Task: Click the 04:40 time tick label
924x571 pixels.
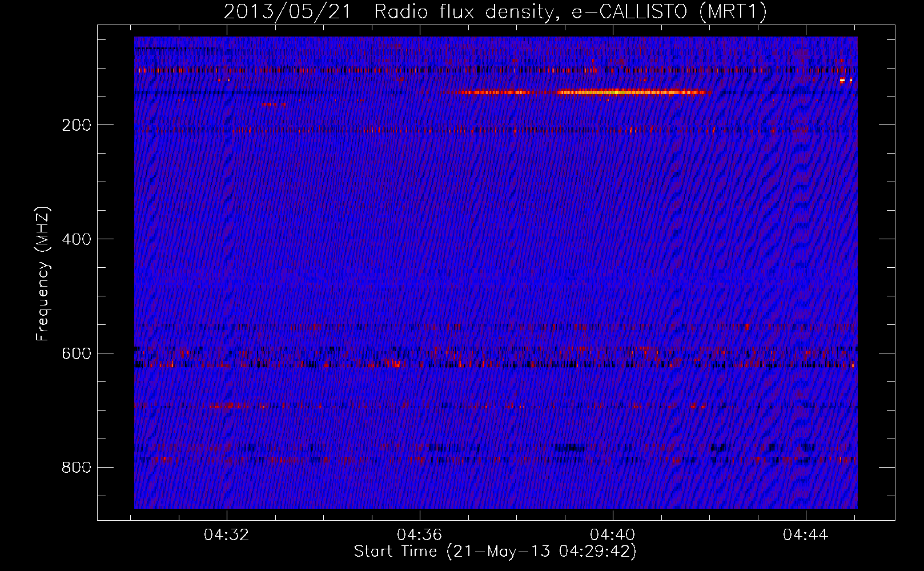Action: coord(613,535)
